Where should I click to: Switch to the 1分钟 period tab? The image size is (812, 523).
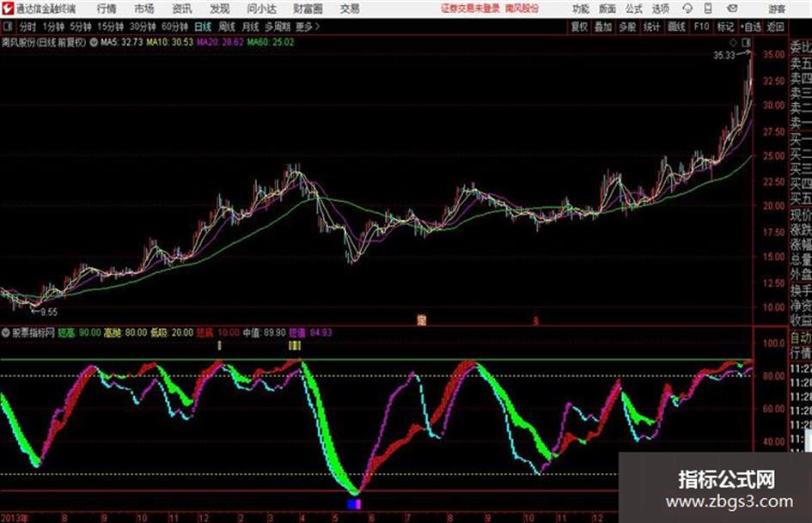53,27
